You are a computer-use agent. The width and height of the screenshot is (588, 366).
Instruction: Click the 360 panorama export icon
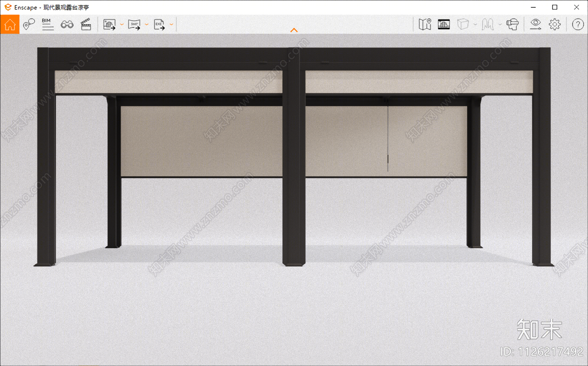134,24
